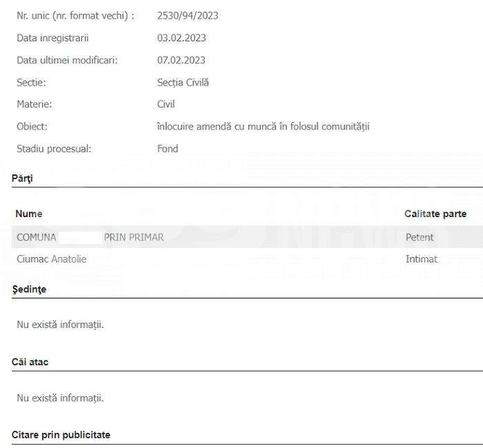
Task: Select the Ciumac Anatolie party row
Action: 247,259
